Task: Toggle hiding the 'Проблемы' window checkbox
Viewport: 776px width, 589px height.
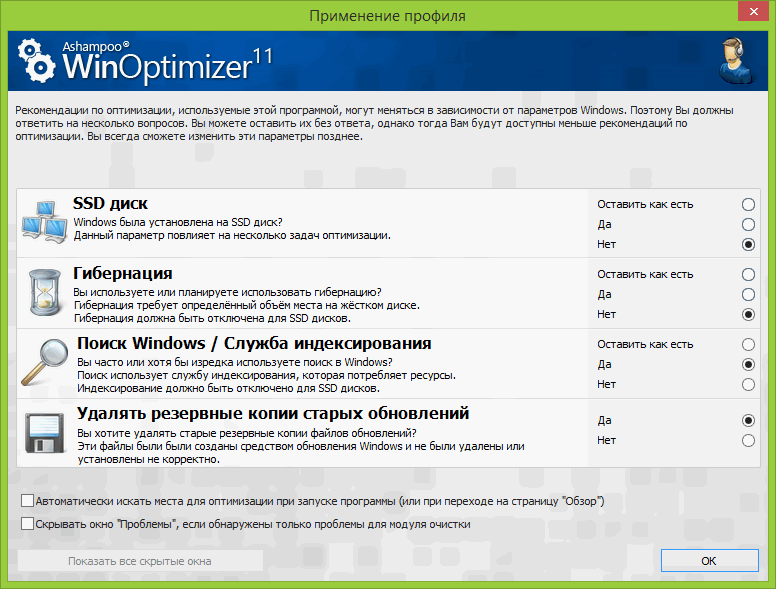Action: [26, 523]
